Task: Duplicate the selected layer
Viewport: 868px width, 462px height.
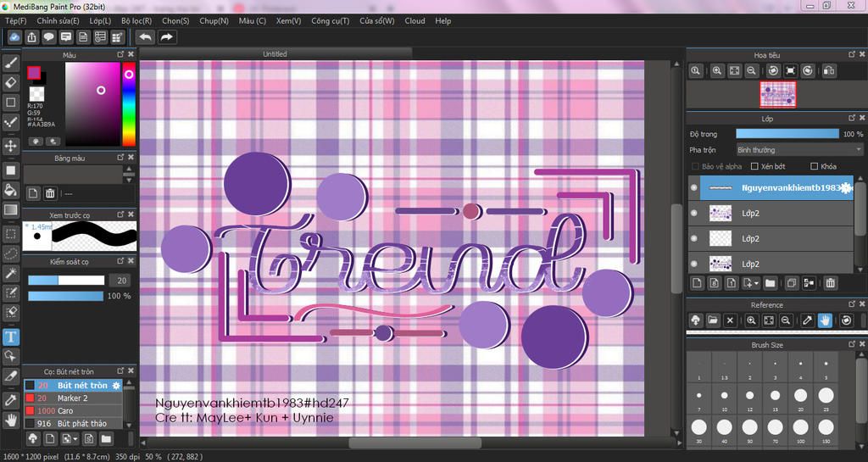Action: coord(792,283)
